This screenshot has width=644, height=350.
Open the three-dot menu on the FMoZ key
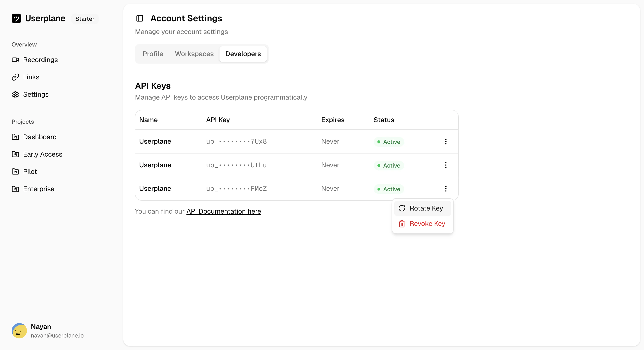tap(446, 189)
